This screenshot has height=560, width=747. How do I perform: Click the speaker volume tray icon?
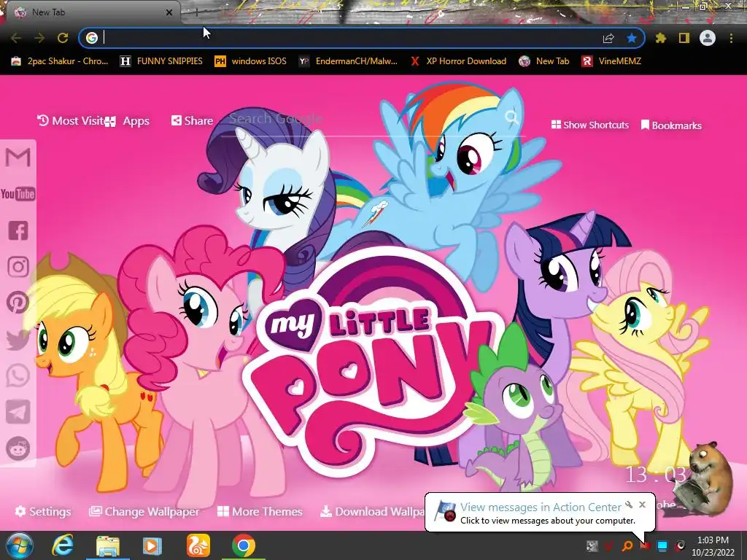click(x=681, y=545)
